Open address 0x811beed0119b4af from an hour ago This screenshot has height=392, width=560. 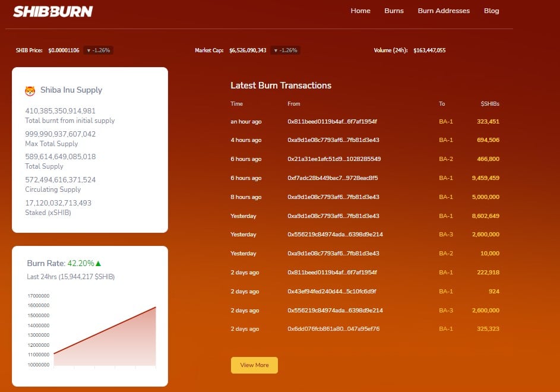tap(332, 122)
